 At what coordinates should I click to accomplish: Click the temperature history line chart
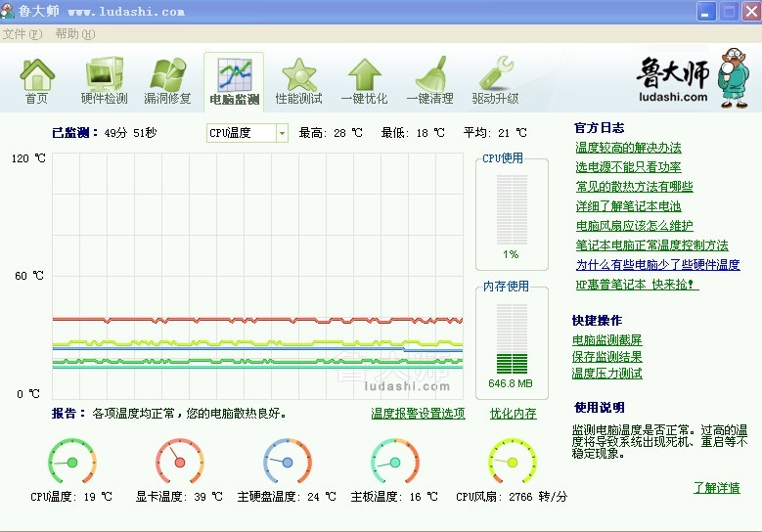pos(257,276)
